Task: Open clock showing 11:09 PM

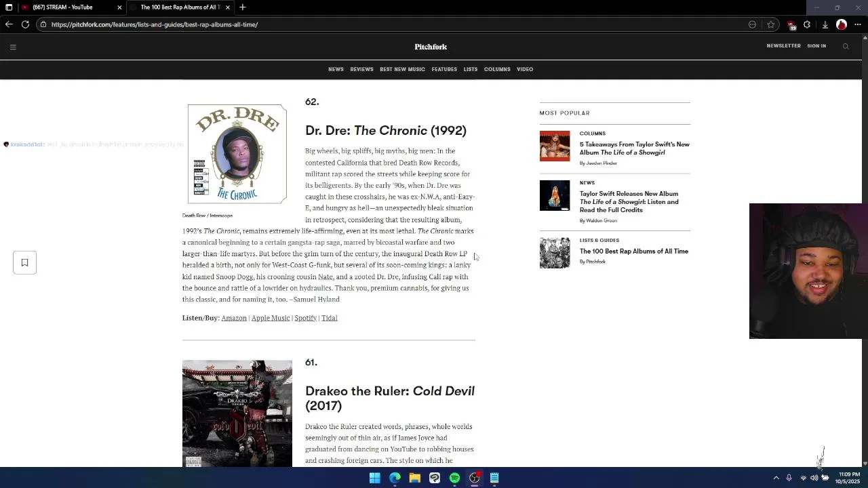Action: (x=848, y=478)
